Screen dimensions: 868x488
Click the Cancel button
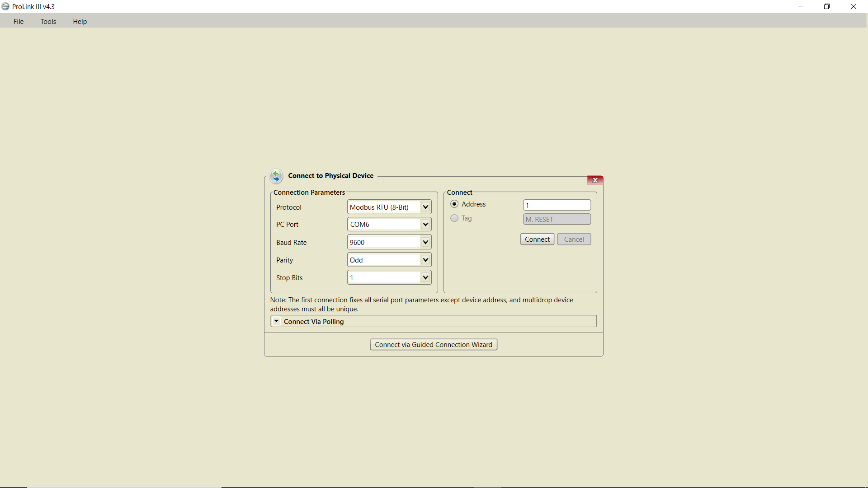click(x=573, y=239)
